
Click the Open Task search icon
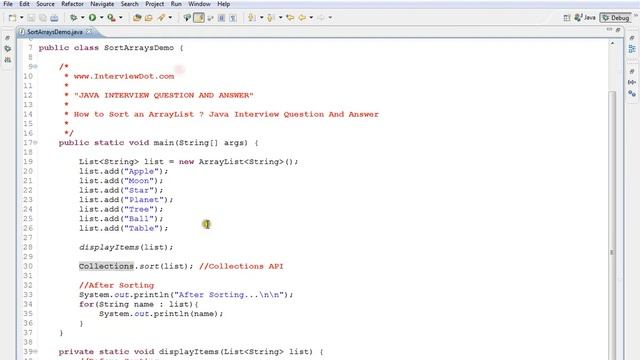click(187, 18)
